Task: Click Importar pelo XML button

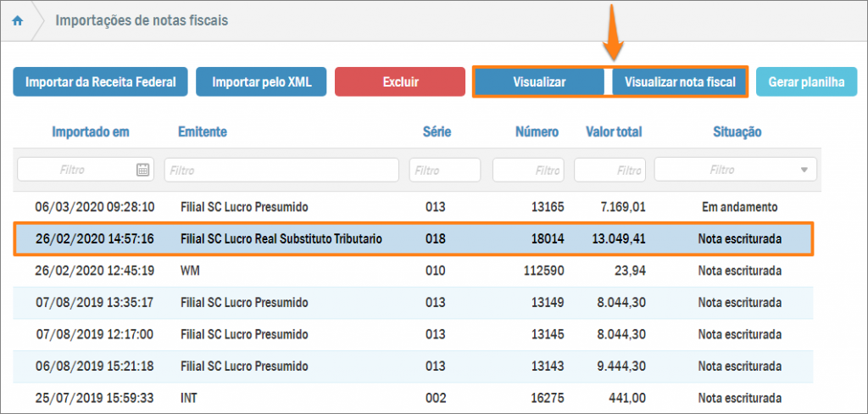Action: pos(261,82)
